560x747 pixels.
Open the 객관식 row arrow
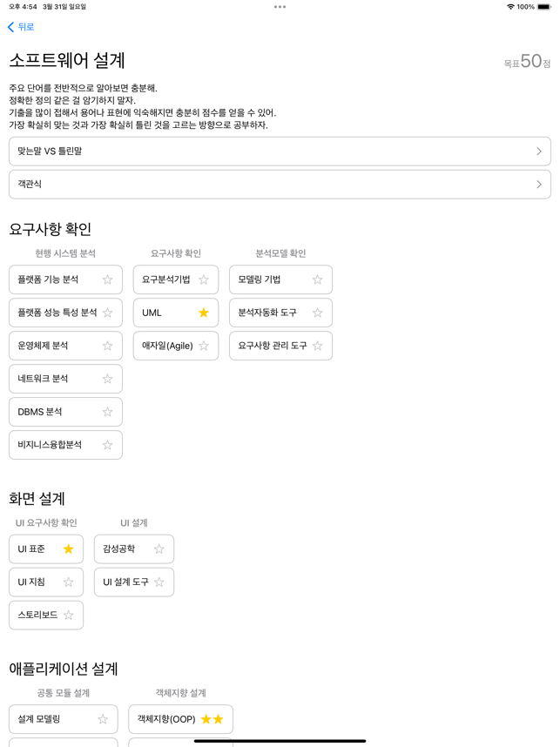pyautogui.click(x=538, y=185)
